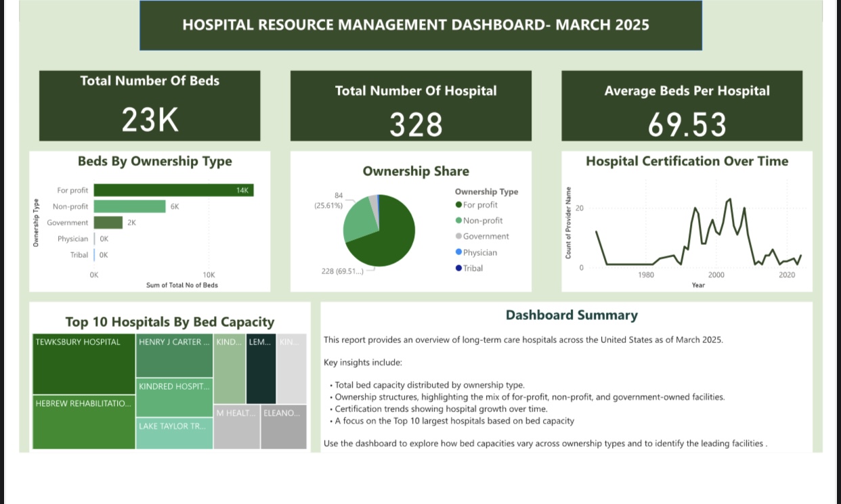The image size is (841, 504).
Task: Click the dashboard title banner
Action: [420, 25]
